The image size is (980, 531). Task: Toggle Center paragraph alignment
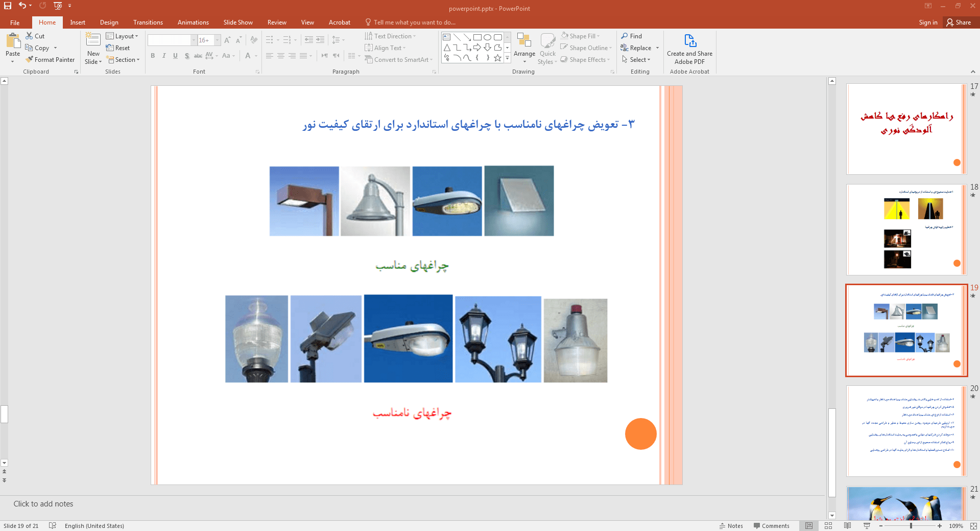click(280, 56)
